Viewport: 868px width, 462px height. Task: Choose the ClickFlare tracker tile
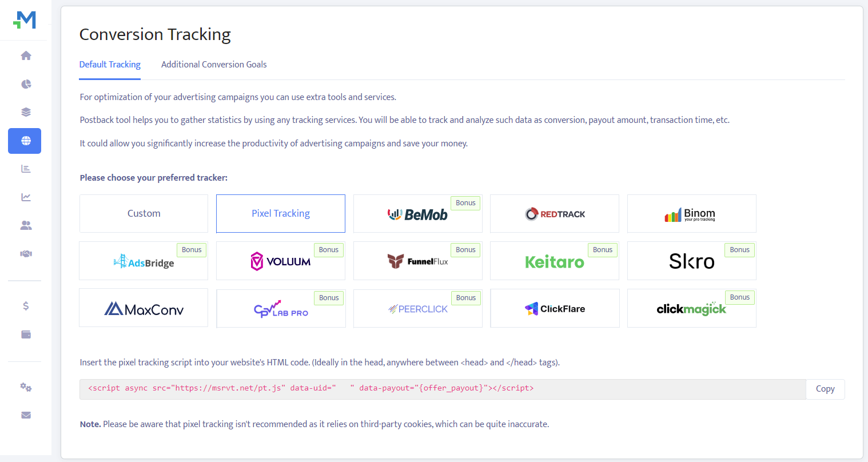555,308
